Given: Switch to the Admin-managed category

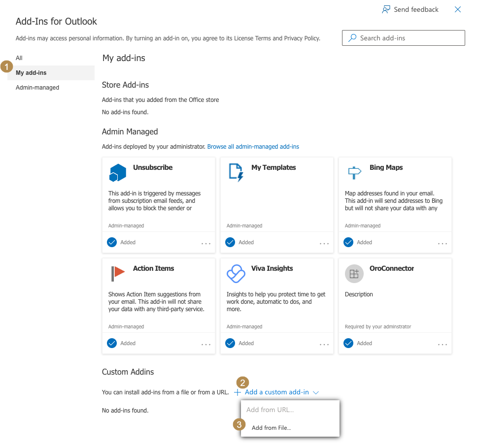Looking at the screenshot, I should (37, 88).
